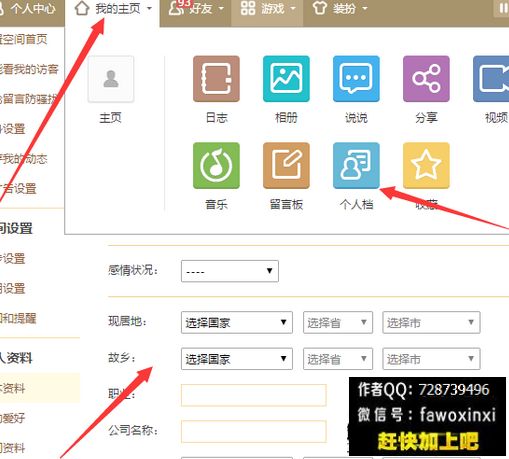Open the 留言板 message board icon

[286, 166]
